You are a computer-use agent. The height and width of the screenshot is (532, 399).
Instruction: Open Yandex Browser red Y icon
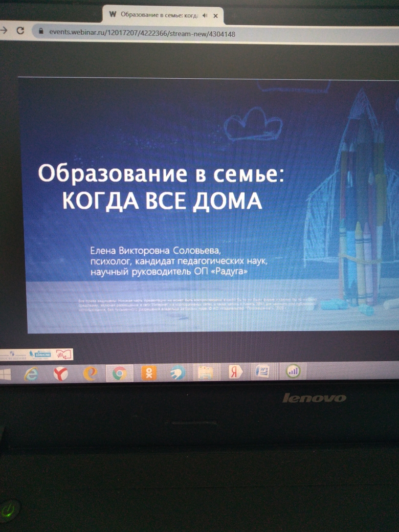click(61, 374)
